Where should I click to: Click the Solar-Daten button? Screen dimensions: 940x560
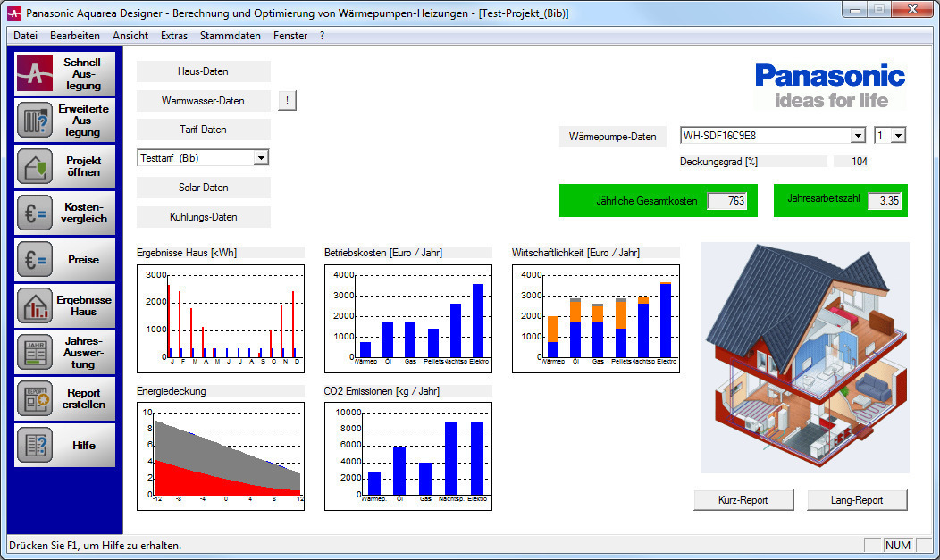(203, 188)
